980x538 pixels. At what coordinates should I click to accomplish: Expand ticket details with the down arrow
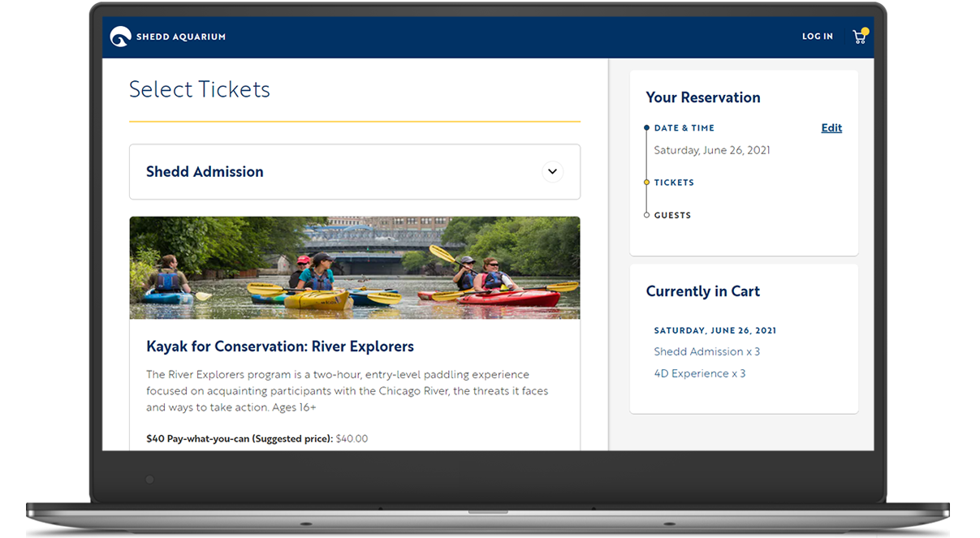point(553,171)
